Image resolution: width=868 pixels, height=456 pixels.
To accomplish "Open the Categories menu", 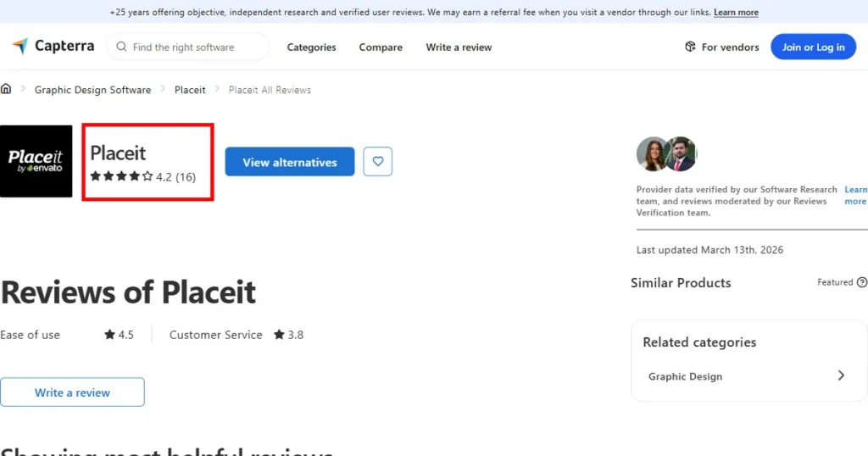I will point(311,47).
